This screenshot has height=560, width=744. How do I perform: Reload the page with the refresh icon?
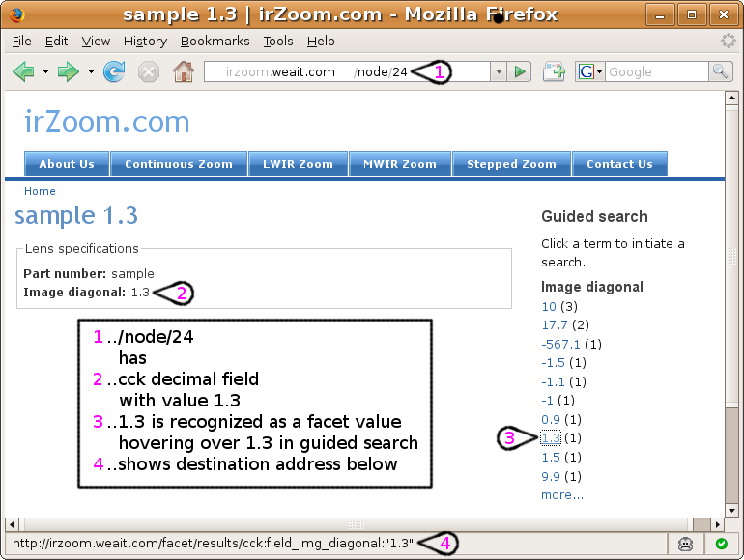(114, 72)
